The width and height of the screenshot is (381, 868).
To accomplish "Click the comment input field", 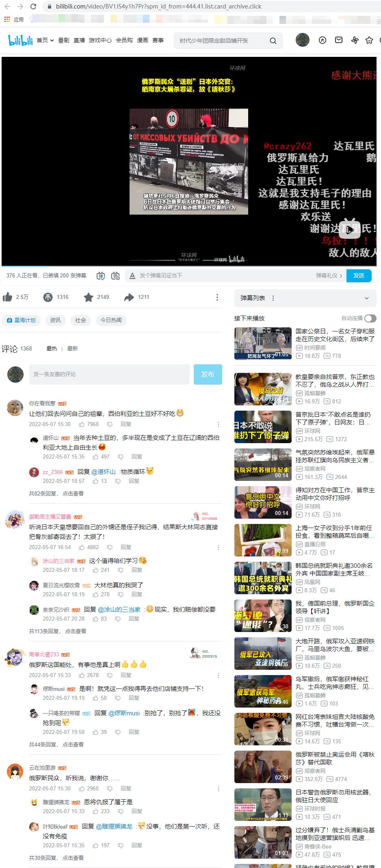I will pos(109,374).
